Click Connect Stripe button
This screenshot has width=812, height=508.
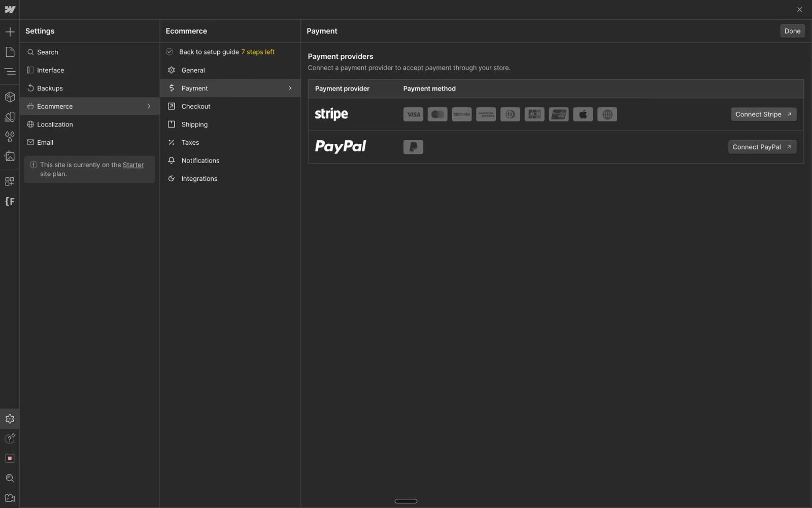763,114
